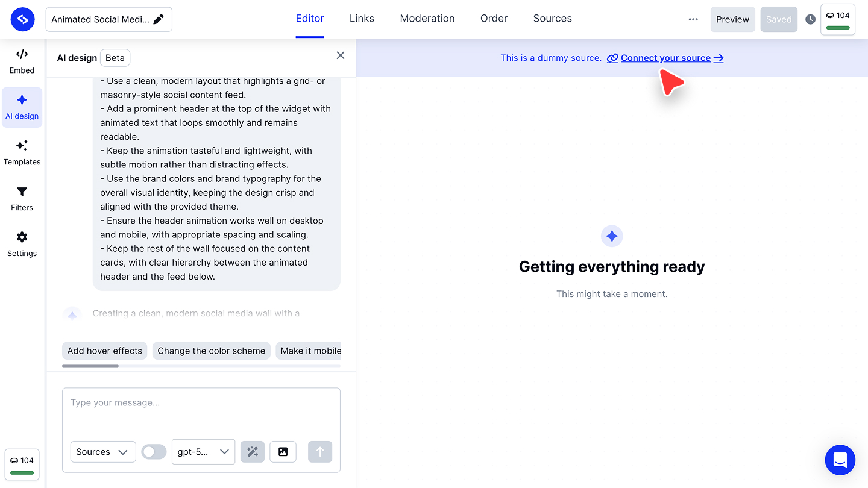The height and width of the screenshot is (488, 868).
Task: Open the chat support bubble
Action: (x=840, y=460)
